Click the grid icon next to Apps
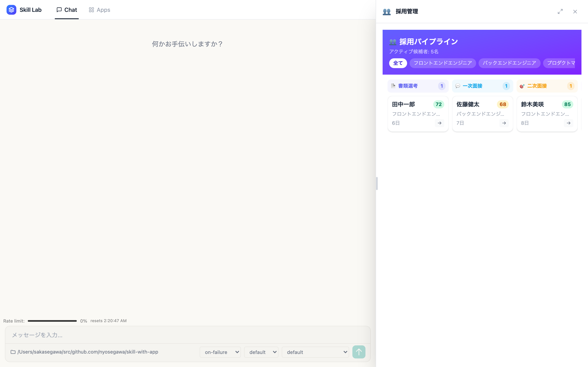The width and height of the screenshot is (588, 367). [x=91, y=10]
